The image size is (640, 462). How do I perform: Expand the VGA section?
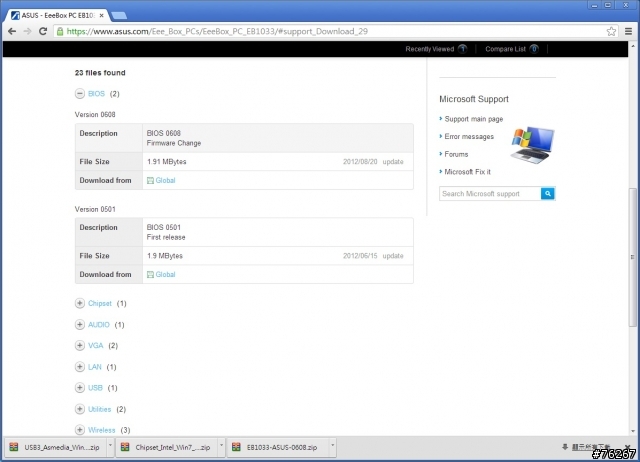[80, 345]
